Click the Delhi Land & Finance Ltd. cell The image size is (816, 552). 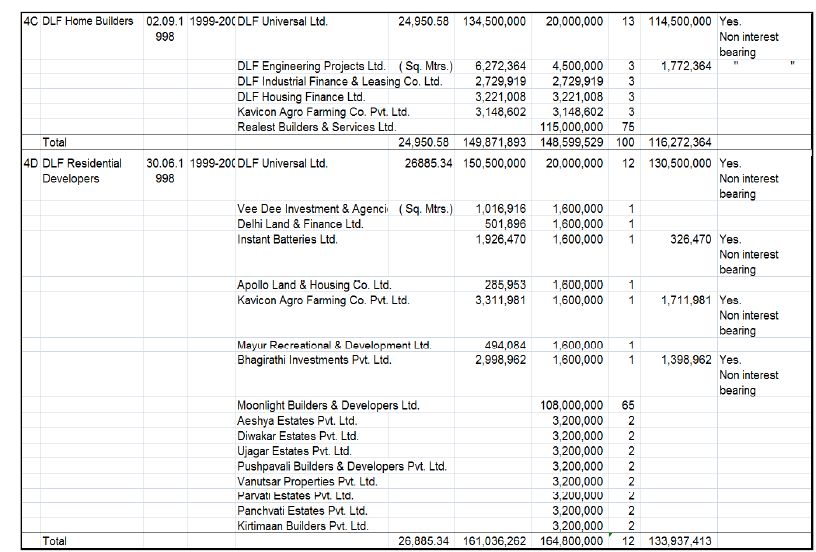[x=300, y=224]
